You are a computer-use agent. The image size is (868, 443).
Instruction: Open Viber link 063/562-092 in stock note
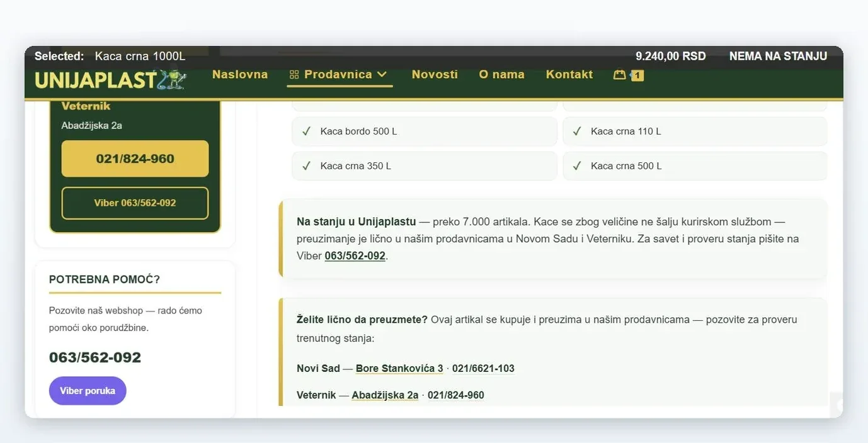coord(355,256)
